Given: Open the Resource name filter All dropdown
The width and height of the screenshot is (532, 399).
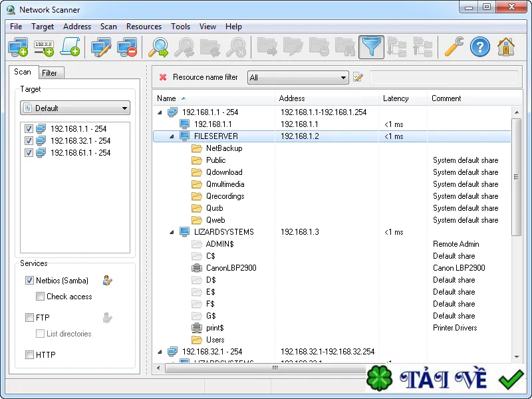Looking at the screenshot, I should (298, 77).
